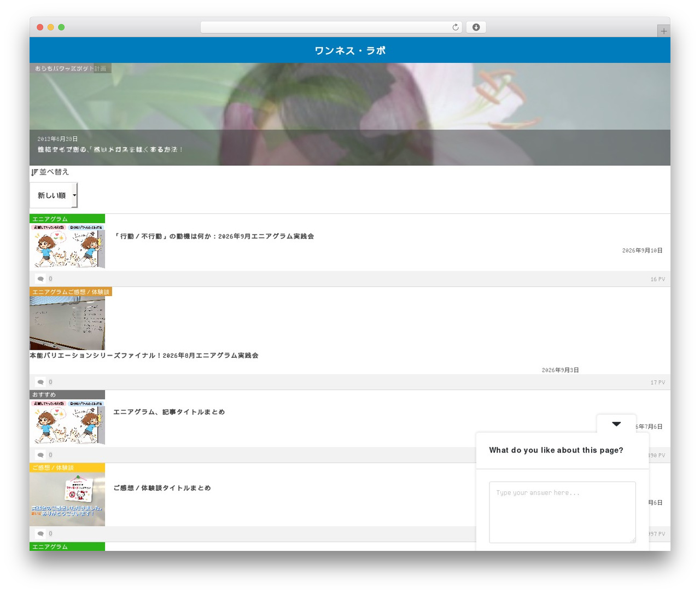Viewport: 700px width, 593px height.
Task: Open the 新しい順 sort dropdown
Action: point(54,195)
